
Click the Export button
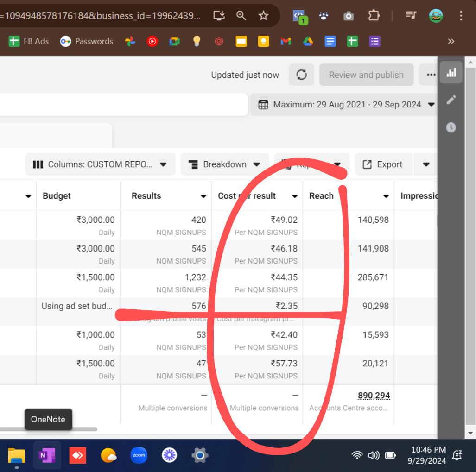tap(383, 164)
